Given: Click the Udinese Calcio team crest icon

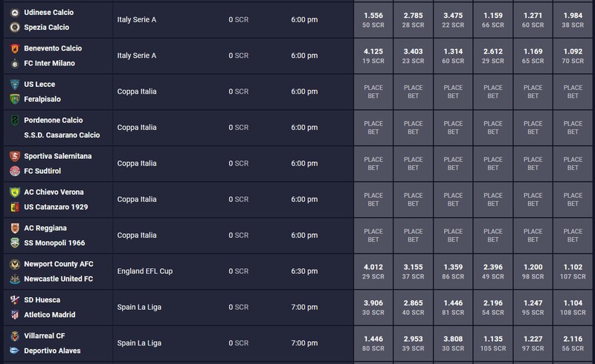Looking at the screenshot, I should tap(15, 13).
